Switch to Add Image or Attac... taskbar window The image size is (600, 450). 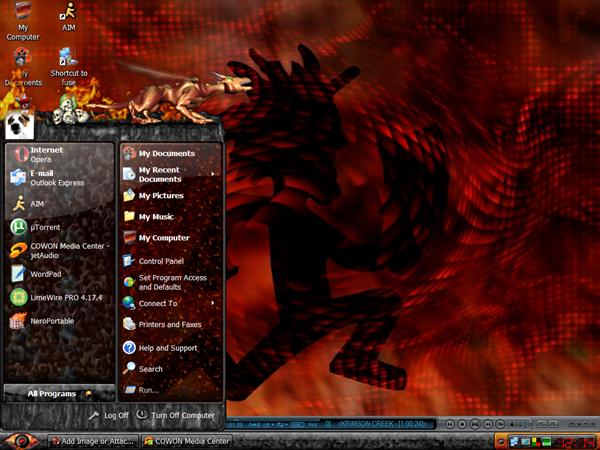93,441
